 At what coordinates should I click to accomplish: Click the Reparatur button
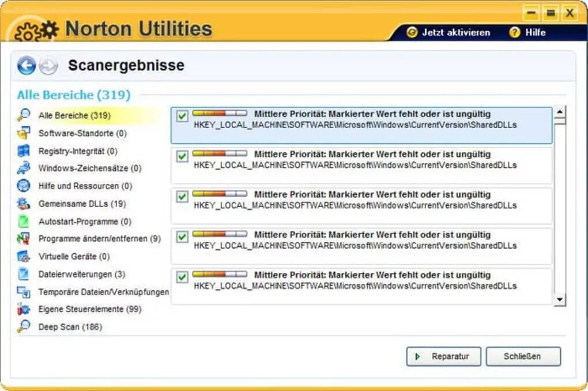[x=444, y=356]
